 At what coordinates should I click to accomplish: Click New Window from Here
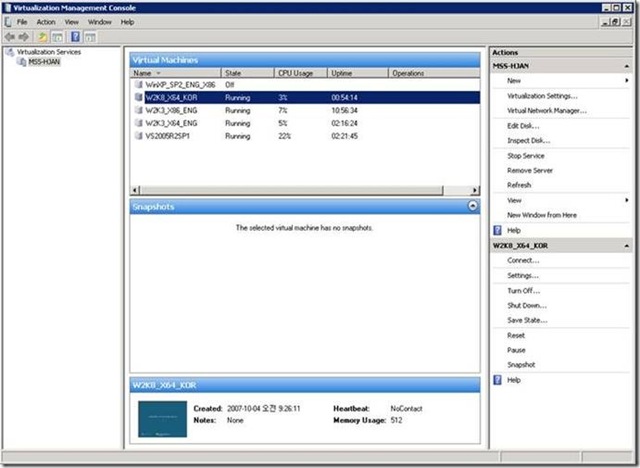(542, 215)
